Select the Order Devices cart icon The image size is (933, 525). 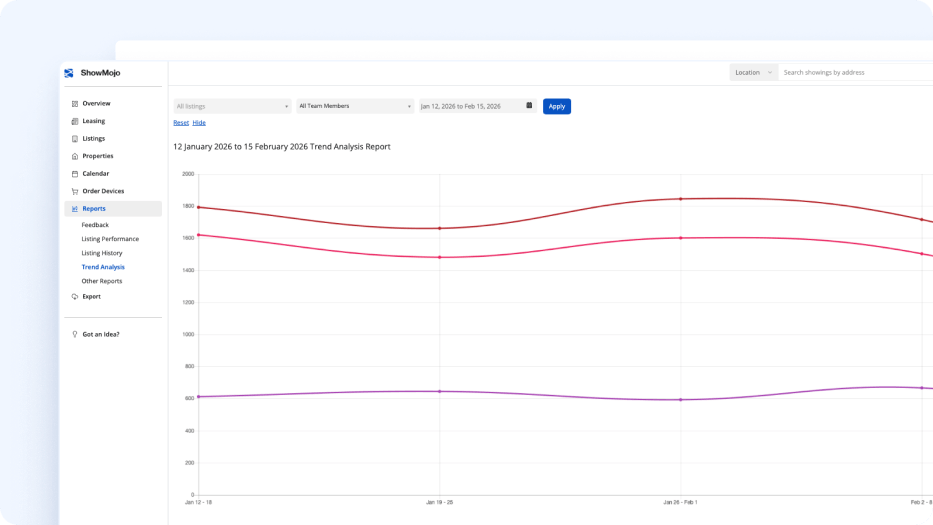74,191
